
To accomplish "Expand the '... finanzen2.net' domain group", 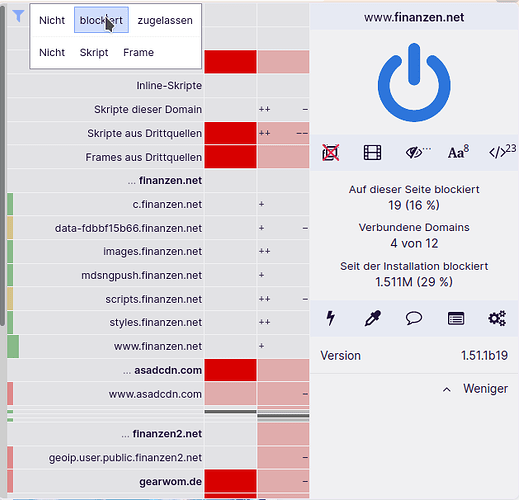I will coord(161,434).
